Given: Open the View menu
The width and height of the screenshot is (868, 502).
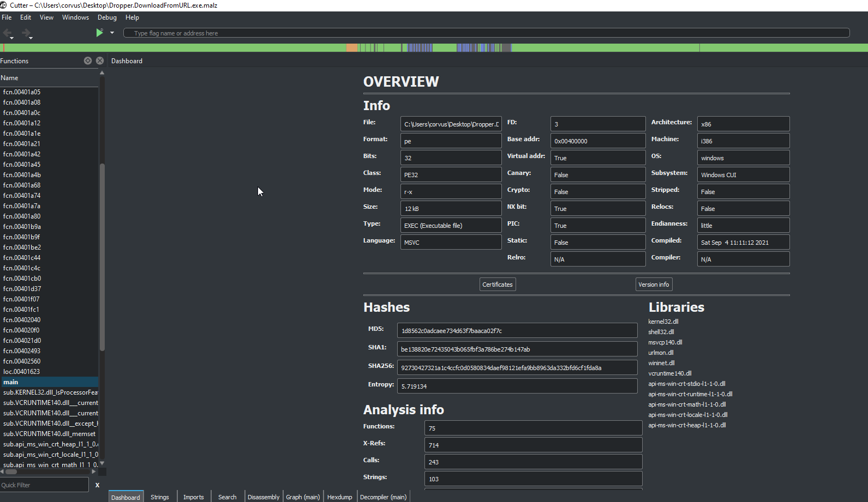Looking at the screenshot, I should pyautogui.click(x=46, y=17).
